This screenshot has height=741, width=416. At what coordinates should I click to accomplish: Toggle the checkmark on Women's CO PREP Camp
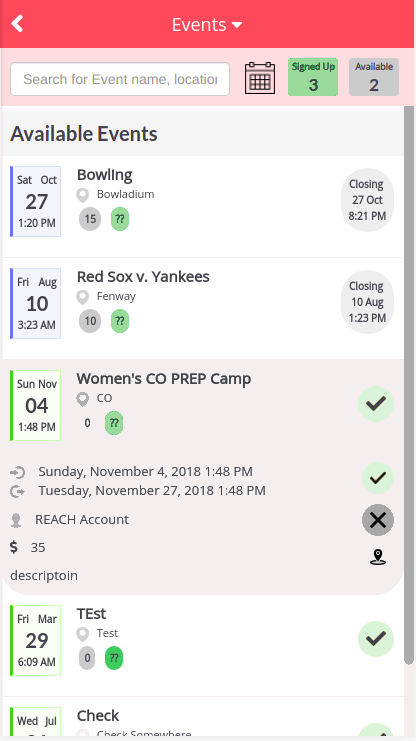[x=376, y=404]
